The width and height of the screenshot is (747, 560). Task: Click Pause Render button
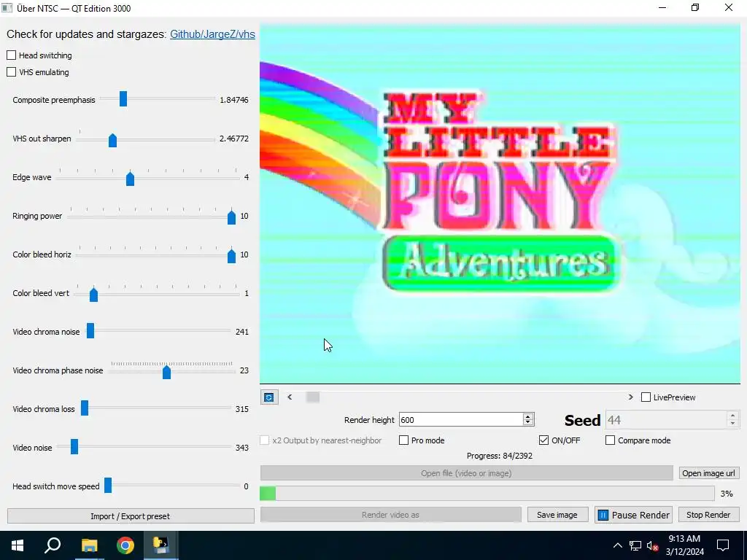click(x=633, y=515)
